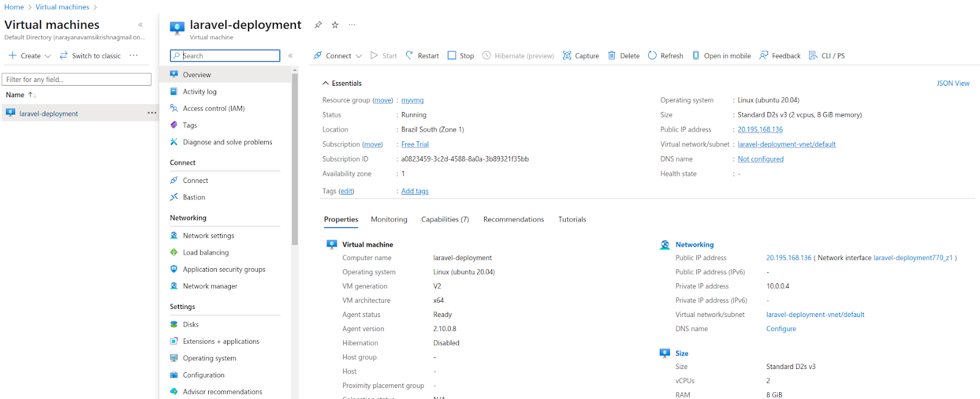The width and height of the screenshot is (980, 399).
Task: Open Free Trial subscription link
Action: tap(415, 144)
